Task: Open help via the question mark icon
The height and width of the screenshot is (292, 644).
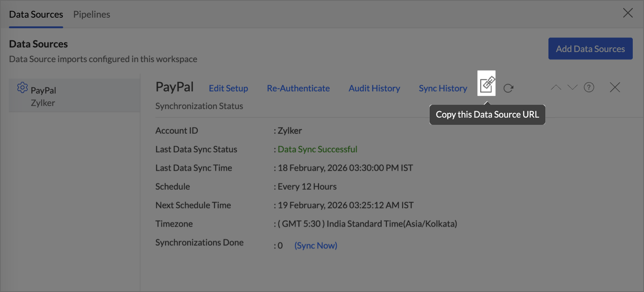Action: pos(589,87)
